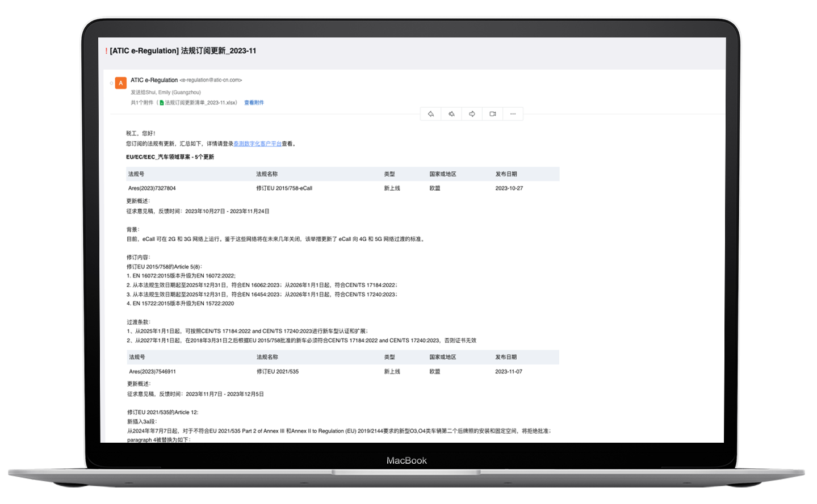
Task: Click the video meeting camera icon
Action: pos(492,114)
